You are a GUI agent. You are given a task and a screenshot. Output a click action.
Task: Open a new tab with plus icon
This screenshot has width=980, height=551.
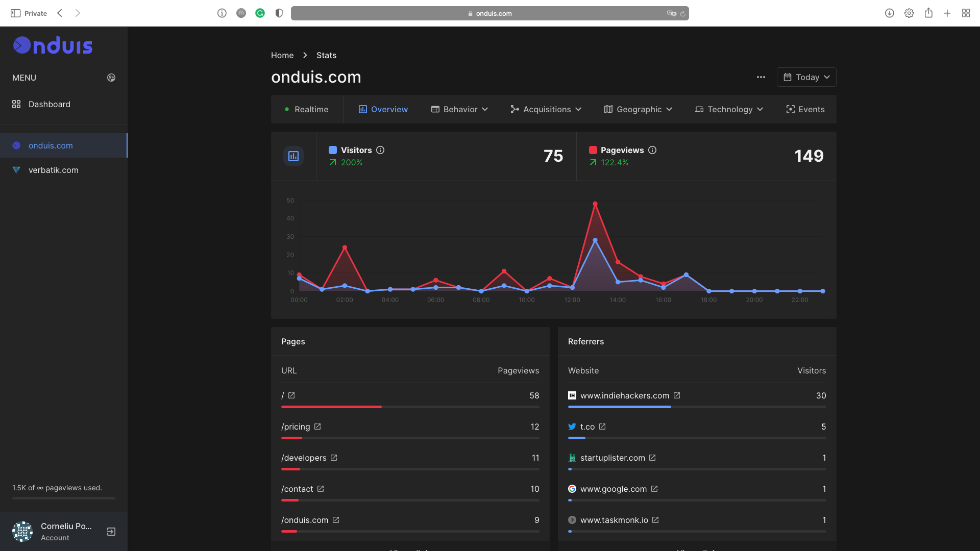coord(947,13)
